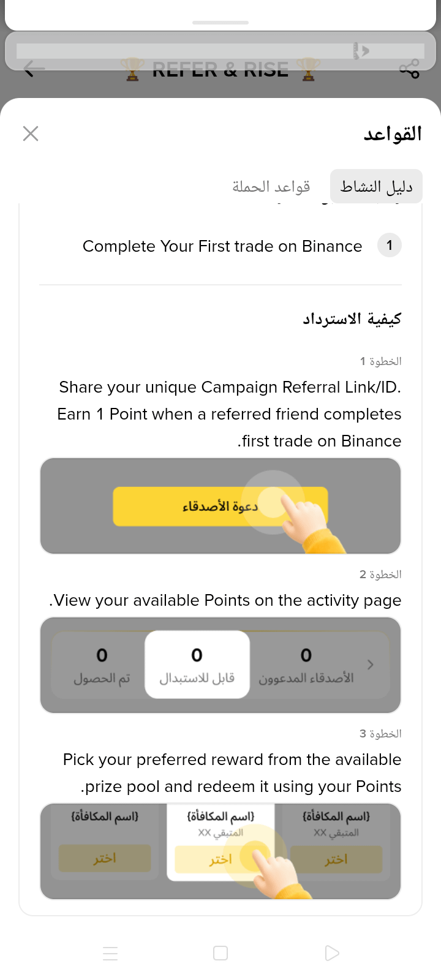The height and width of the screenshot is (980, 441).
Task: Tap the اختر button on the left reward card
Action: (105, 859)
